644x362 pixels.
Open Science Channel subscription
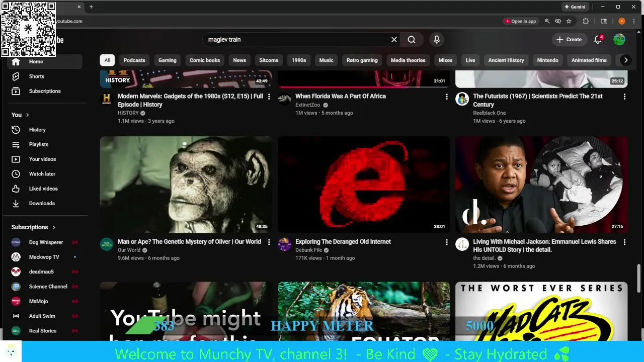(45, 287)
